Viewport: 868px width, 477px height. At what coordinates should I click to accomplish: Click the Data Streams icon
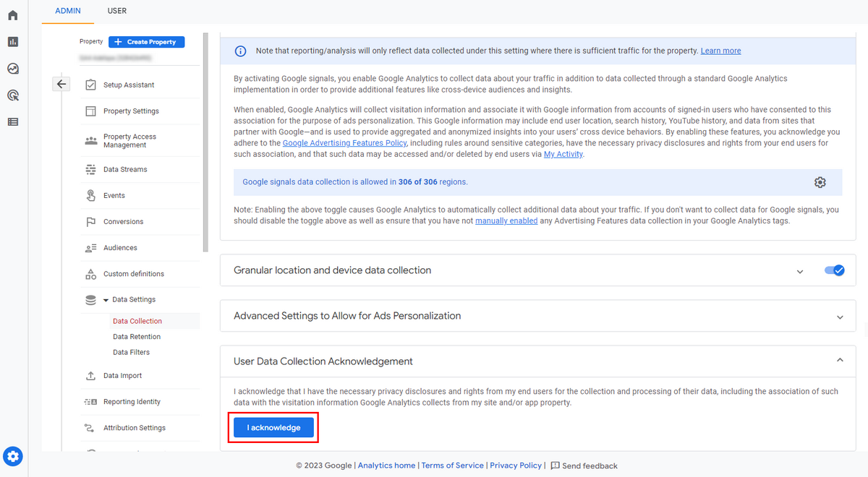click(x=90, y=169)
